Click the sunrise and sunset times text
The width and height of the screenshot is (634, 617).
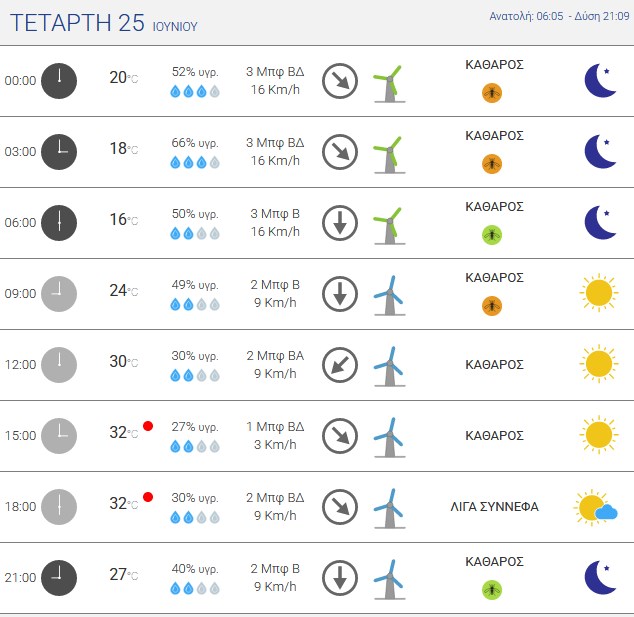point(559,16)
